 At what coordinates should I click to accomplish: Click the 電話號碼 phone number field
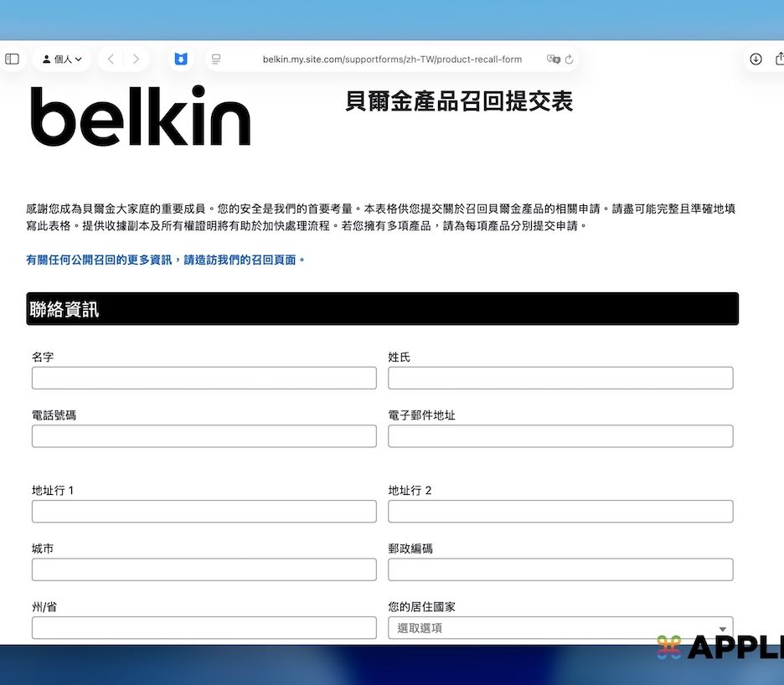(204, 436)
